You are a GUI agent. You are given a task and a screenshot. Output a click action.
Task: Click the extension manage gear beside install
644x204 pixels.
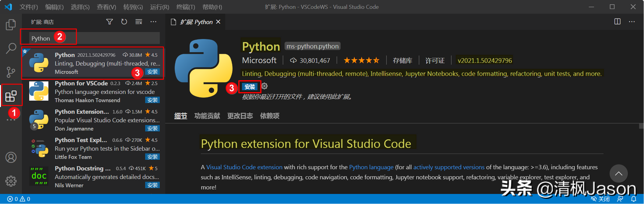(x=264, y=86)
